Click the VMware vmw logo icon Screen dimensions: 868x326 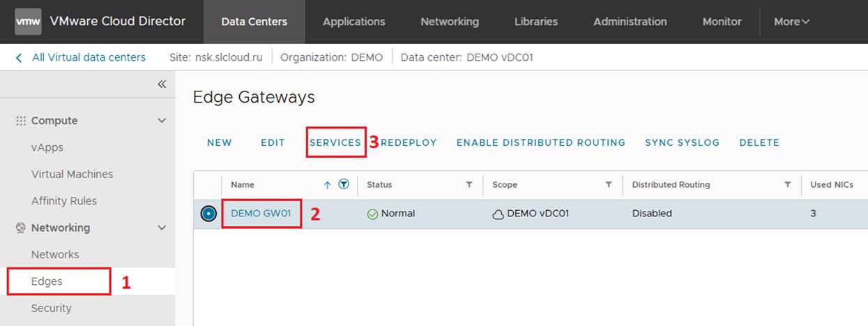(28, 21)
